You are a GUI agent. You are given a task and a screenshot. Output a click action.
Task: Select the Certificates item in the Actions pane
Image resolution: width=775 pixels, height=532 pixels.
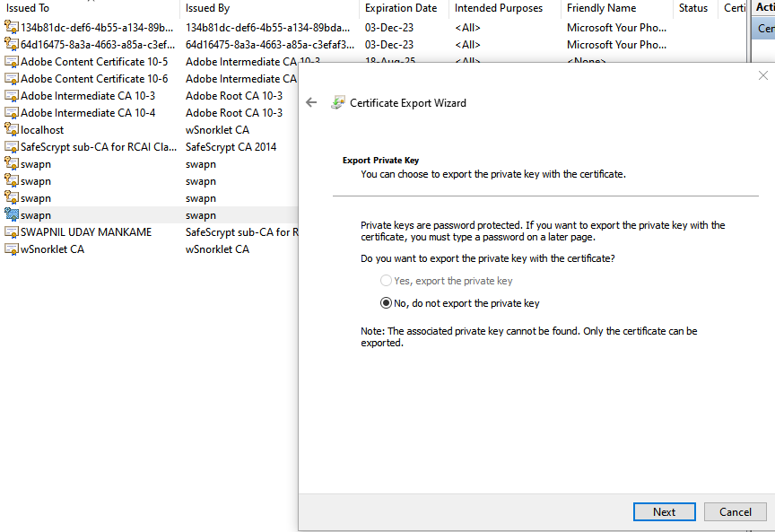point(765,27)
